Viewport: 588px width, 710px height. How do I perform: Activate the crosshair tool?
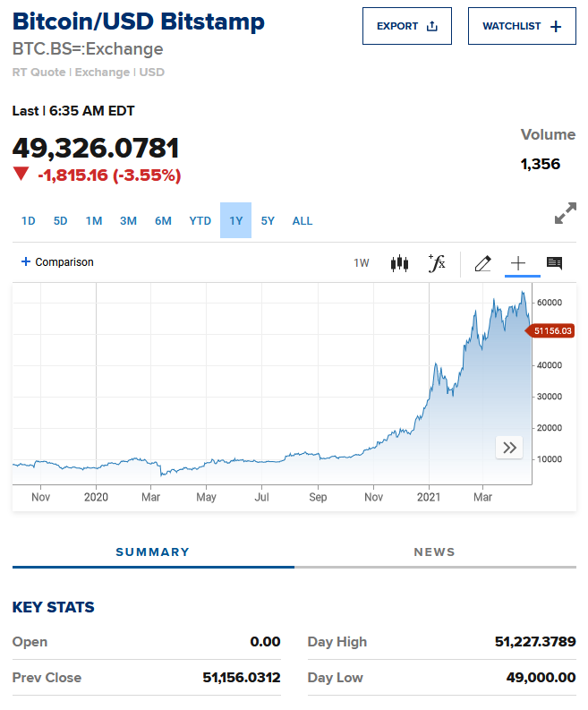(518, 263)
